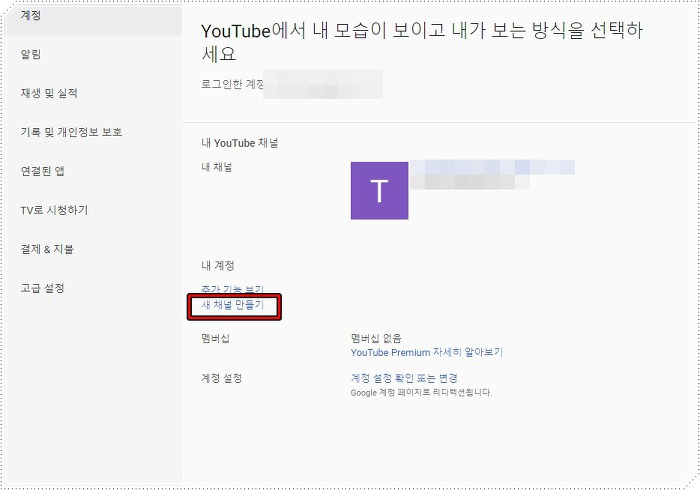This screenshot has height=490, width=700.
Task: Open 결제 & 지불 settings
Action: point(47,249)
